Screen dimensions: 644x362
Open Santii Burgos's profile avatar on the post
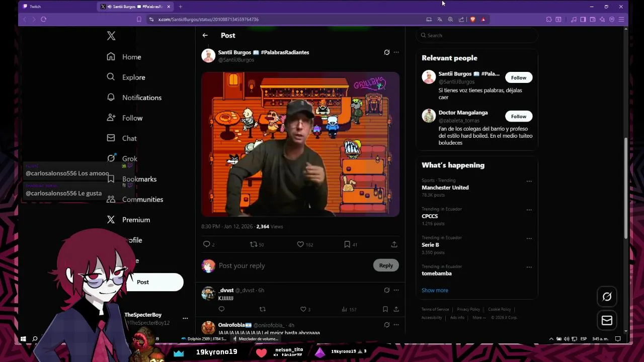(x=208, y=56)
